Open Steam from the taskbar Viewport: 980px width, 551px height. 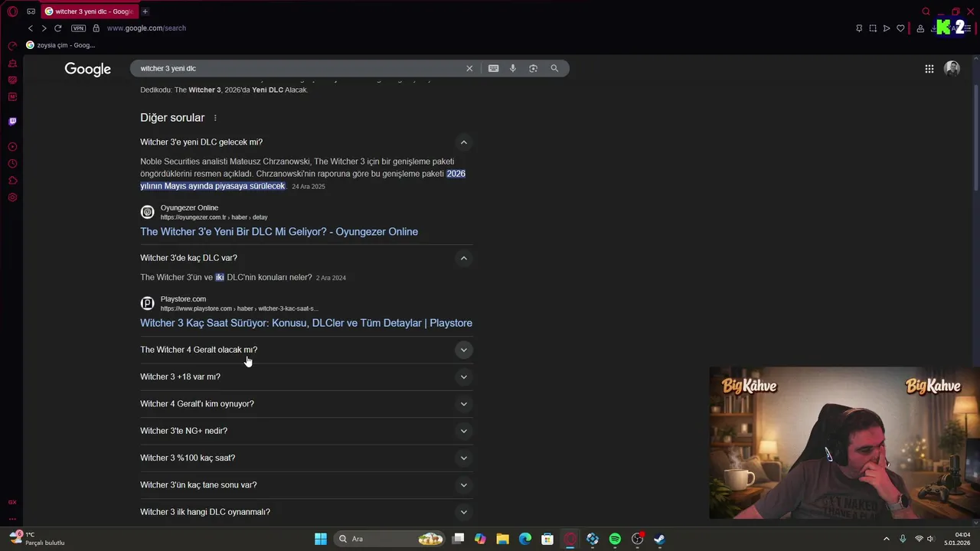coord(659,539)
